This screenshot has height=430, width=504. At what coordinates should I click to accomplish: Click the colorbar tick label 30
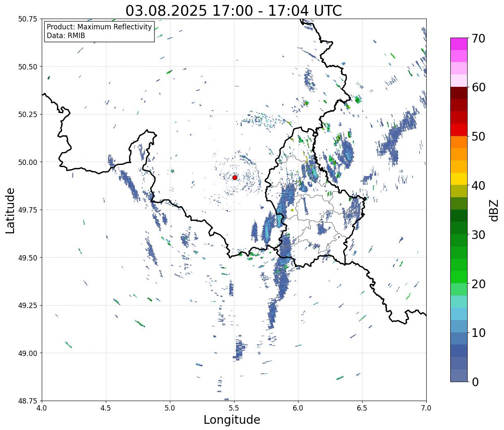coord(478,235)
